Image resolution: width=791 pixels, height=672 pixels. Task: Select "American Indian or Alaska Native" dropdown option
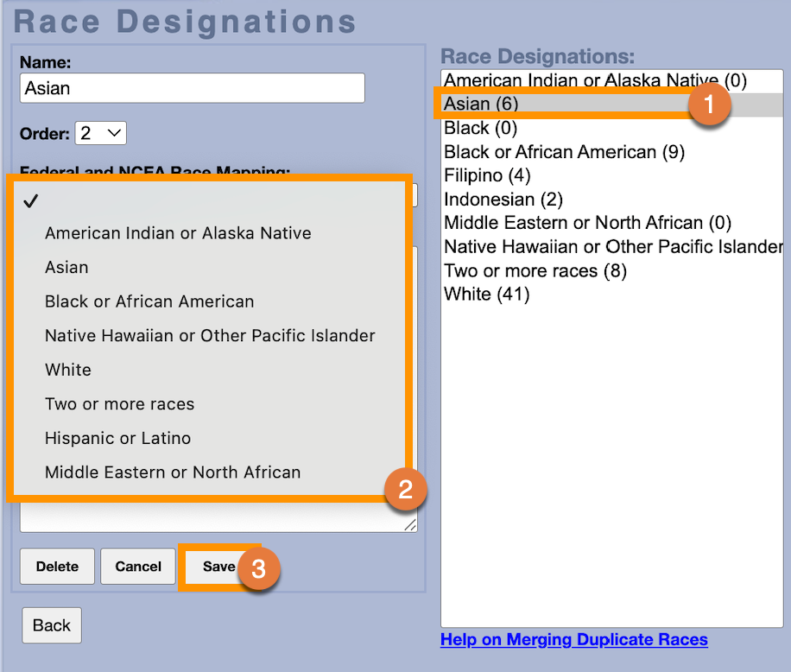point(178,233)
